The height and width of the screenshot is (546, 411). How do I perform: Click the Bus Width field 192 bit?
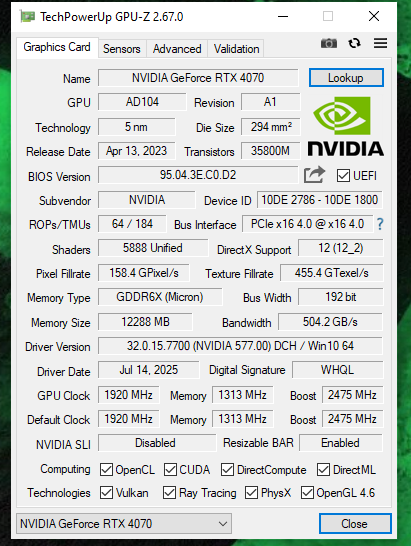(341, 297)
